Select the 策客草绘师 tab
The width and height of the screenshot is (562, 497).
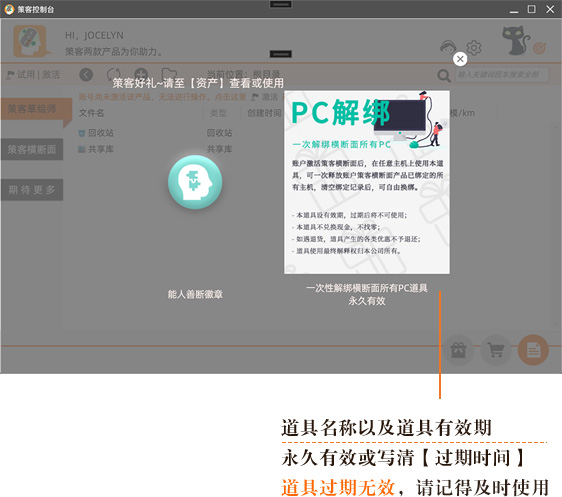pos(32,109)
